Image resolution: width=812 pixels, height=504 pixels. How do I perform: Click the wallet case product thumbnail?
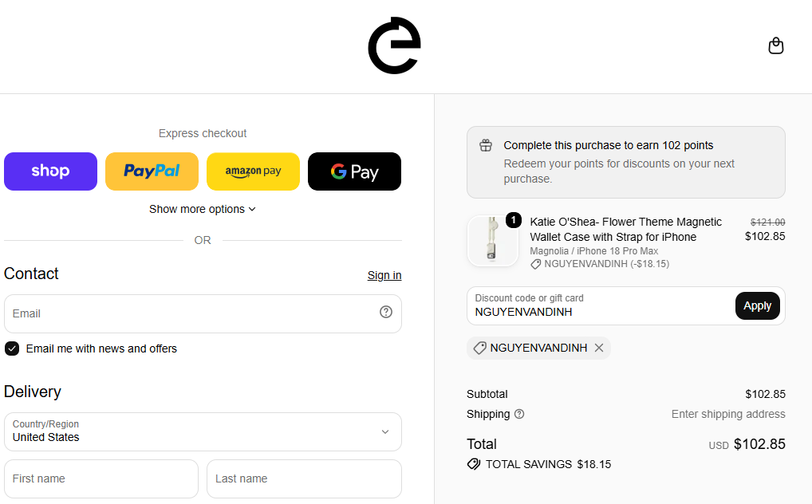(492, 241)
